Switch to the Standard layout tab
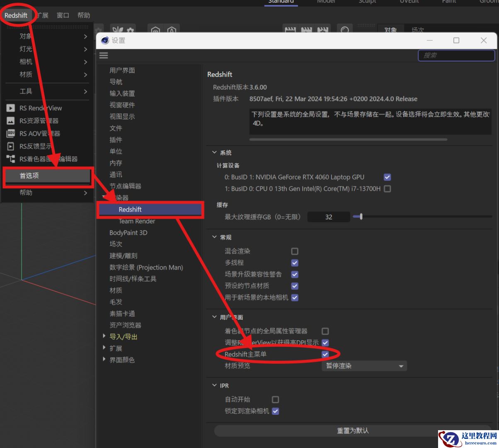 point(281,2)
